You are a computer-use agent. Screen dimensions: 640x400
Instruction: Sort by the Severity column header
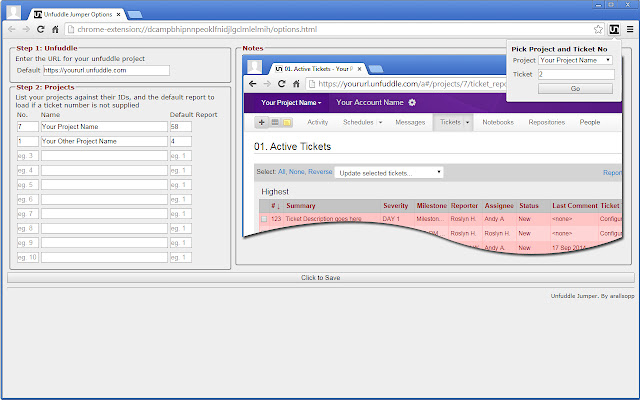click(396, 206)
